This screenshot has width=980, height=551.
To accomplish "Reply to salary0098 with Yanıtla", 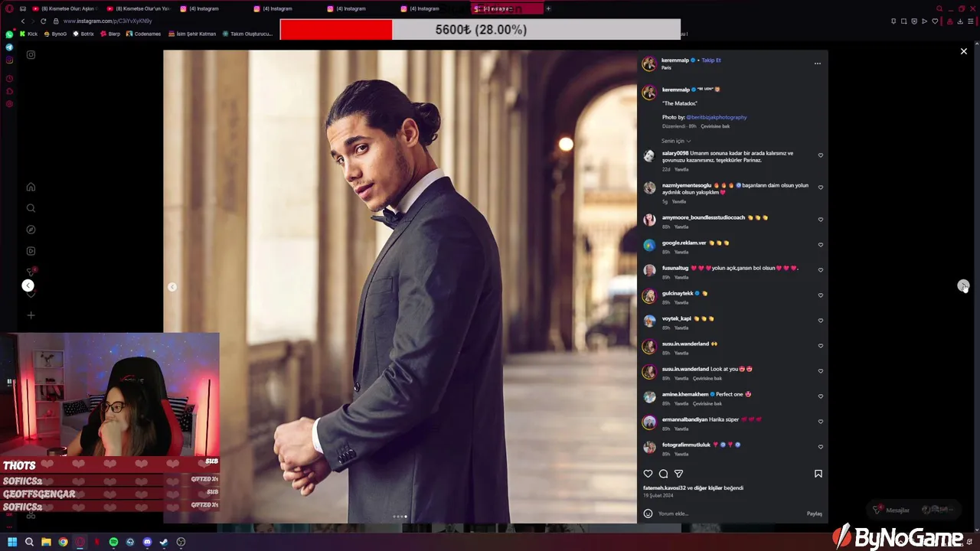I will tap(681, 169).
